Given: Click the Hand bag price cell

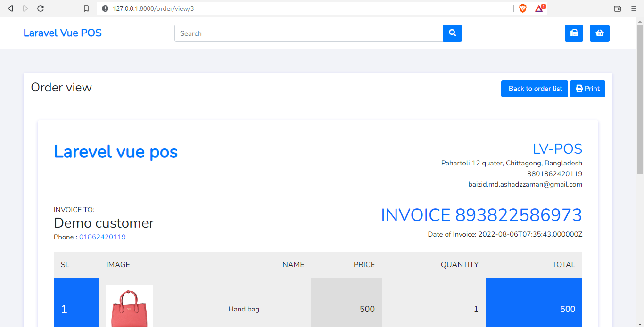Looking at the screenshot, I should 347,302.
